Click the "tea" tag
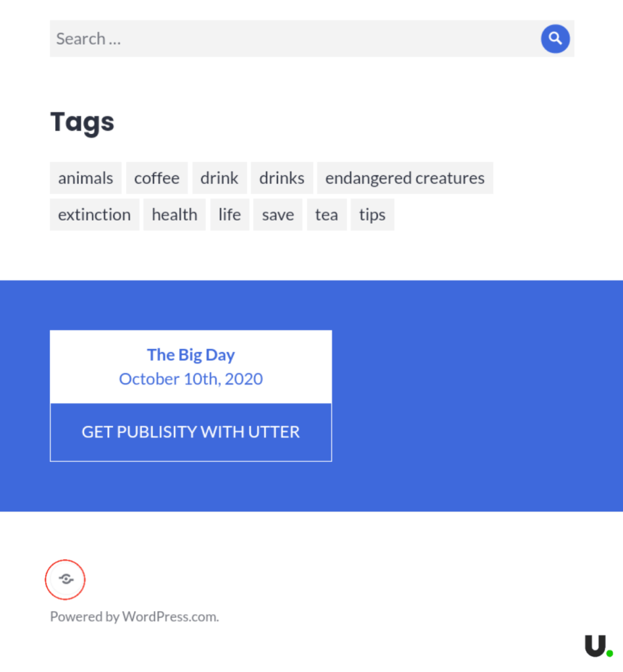The width and height of the screenshot is (623, 672). 326,215
